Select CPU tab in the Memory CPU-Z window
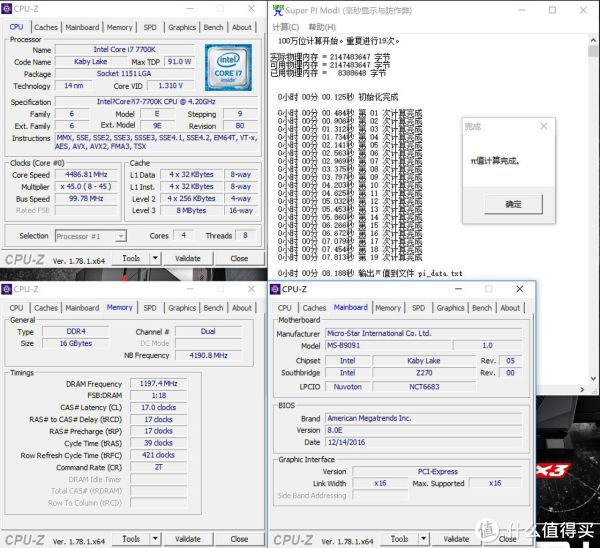 click(x=16, y=308)
